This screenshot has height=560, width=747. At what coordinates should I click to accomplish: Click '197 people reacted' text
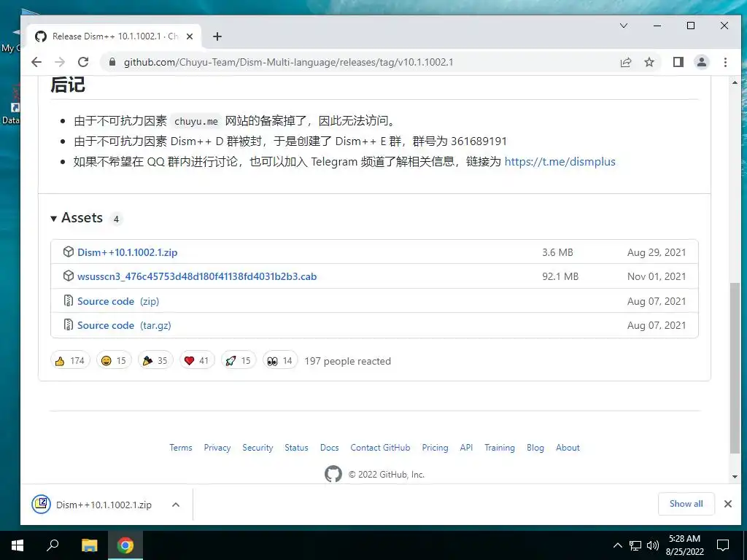348,361
